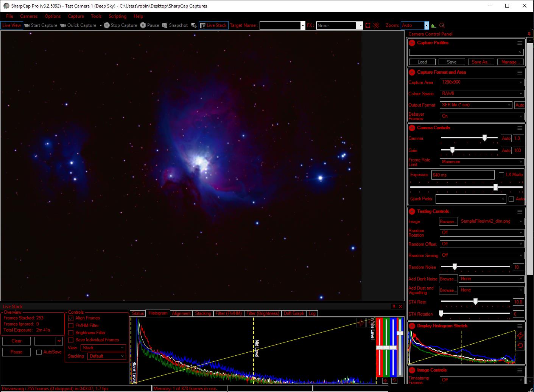The image size is (534, 392).
Task: Click auto-stretch lightning icon in Display Histogram Stretch
Action: point(520,335)
